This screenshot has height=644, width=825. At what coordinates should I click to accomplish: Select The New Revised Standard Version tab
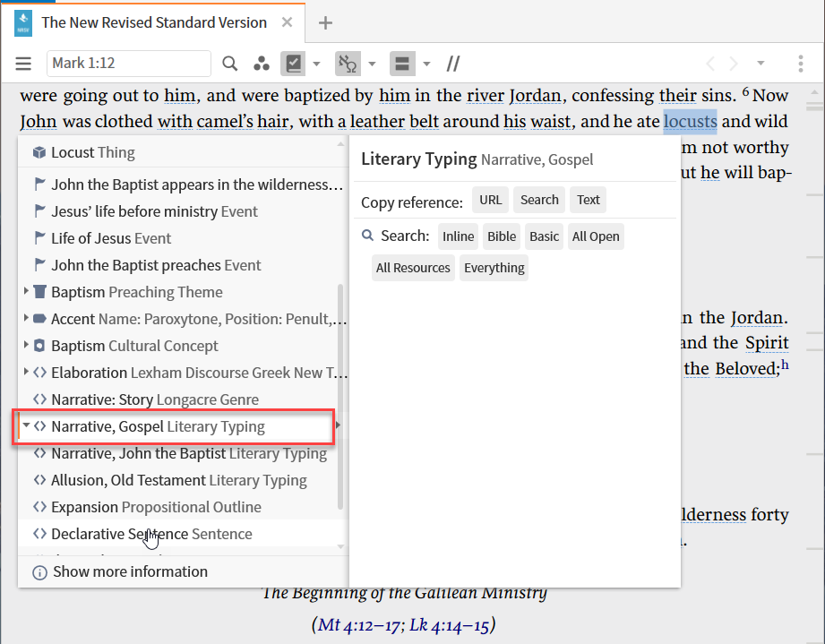tap(154, 22)
